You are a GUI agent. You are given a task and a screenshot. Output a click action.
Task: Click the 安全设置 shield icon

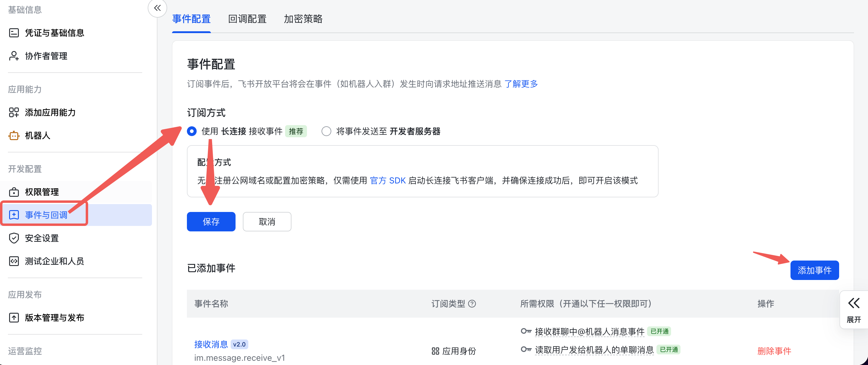coord(14,238)
